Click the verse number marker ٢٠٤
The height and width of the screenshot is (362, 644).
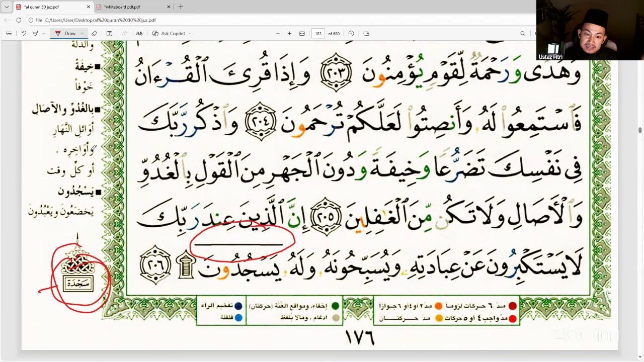pyautogui.click(x=261, y=122)
